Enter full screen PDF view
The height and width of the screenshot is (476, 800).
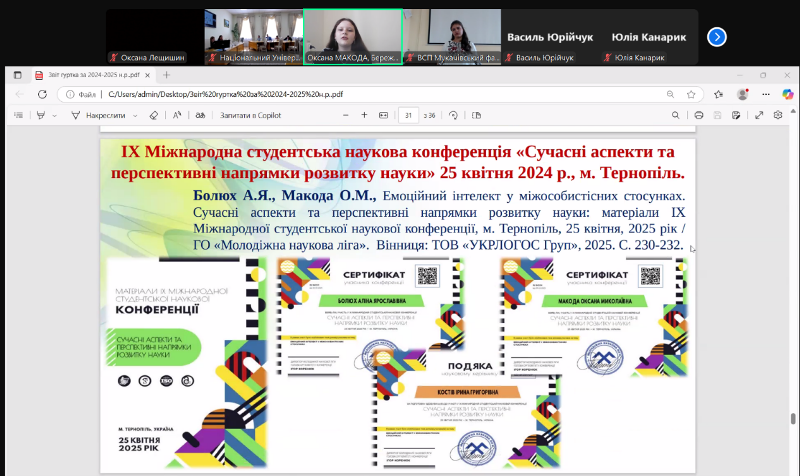pos(759,115)
